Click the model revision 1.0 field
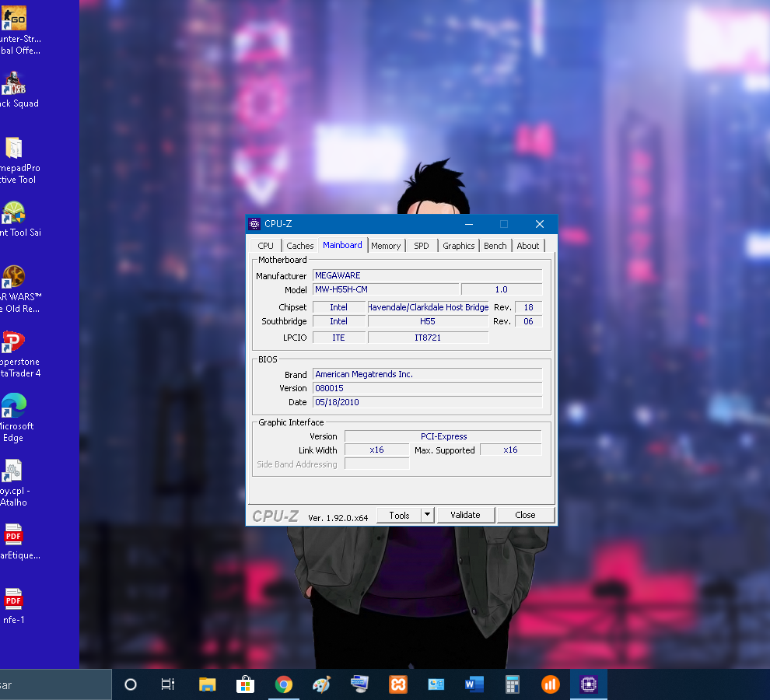Image resolution: width=770 pixels, height=700 pixels. click(502, 289)
